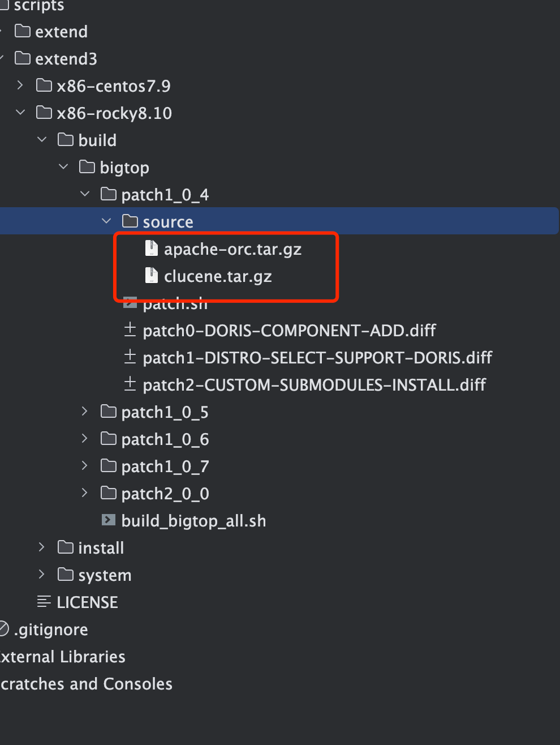Select External Libraries node
The image size is (560, 745).
62,657
